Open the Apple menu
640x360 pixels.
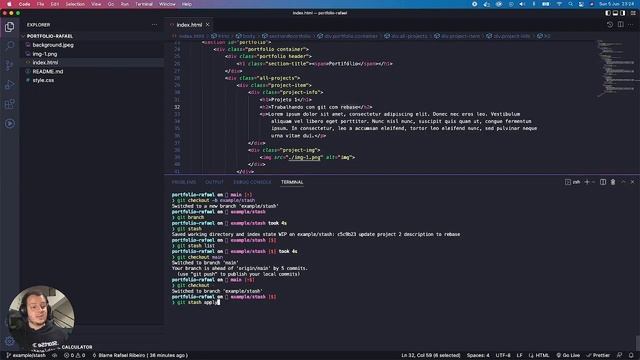9,4
